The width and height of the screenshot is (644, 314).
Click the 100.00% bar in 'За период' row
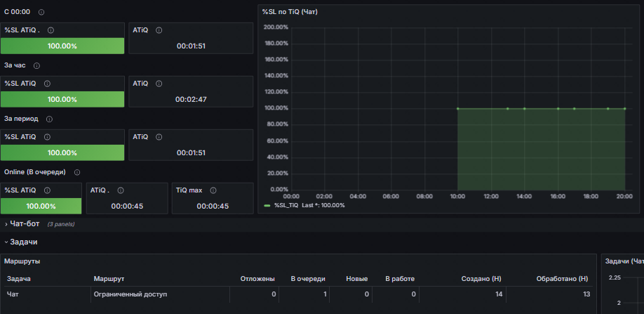(x=62, y=152)
